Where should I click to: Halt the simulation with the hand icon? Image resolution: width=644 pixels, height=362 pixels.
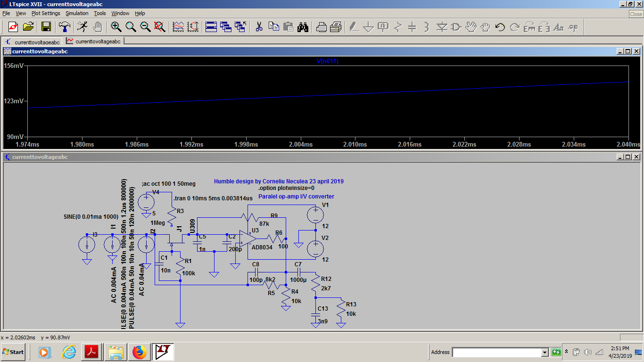[x=97, y=26]
